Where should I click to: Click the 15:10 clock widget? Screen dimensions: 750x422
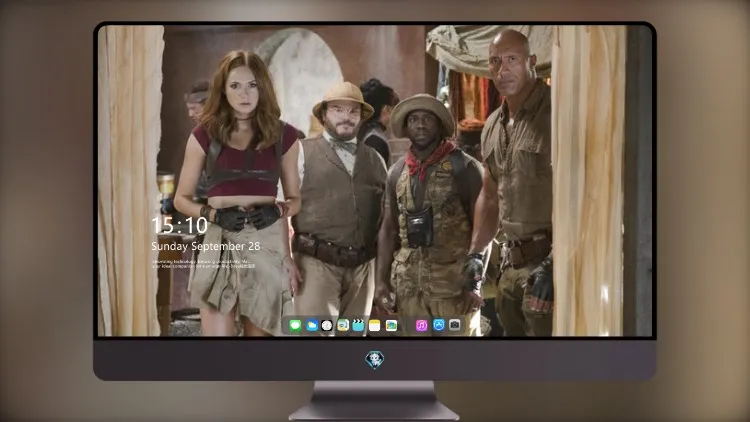[x=179, y=225]
